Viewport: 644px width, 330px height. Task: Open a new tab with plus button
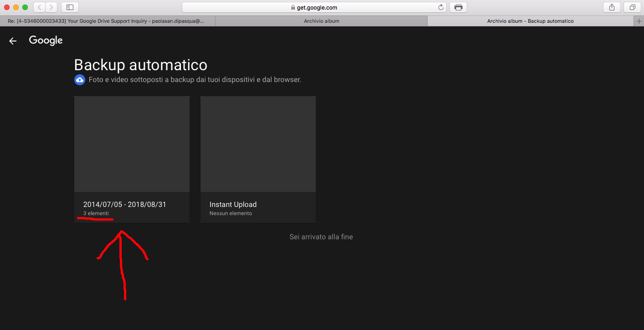click(639, 21)
